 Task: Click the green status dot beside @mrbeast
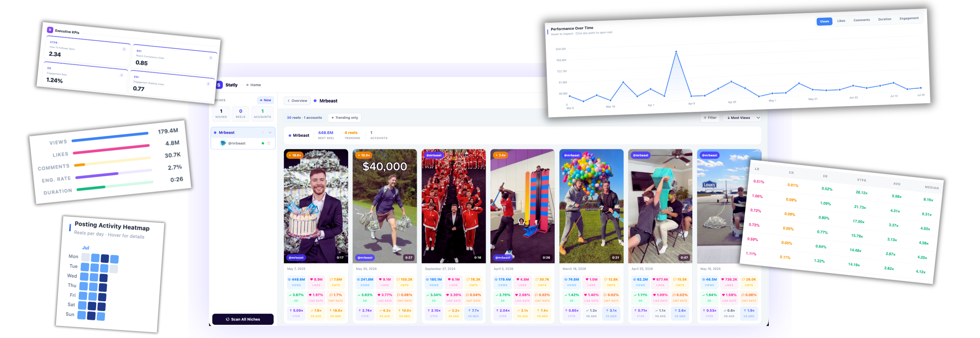tap(262, 144)
